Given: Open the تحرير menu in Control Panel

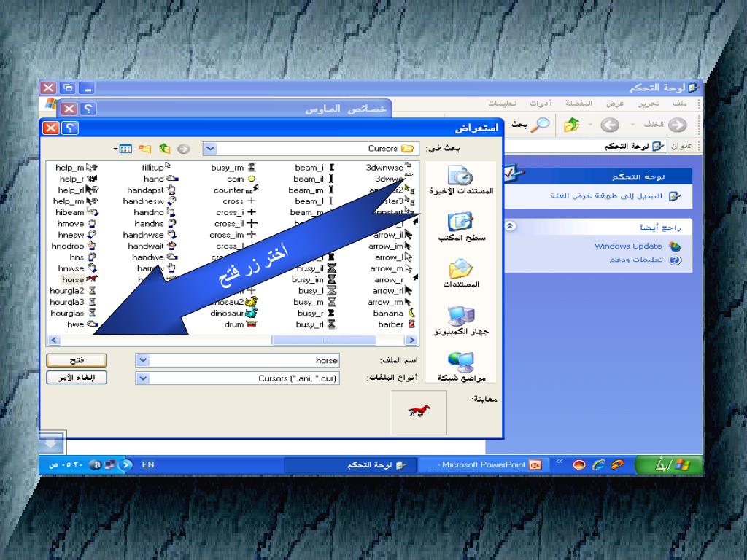Looking at the screenshot, I should [649, 104].
